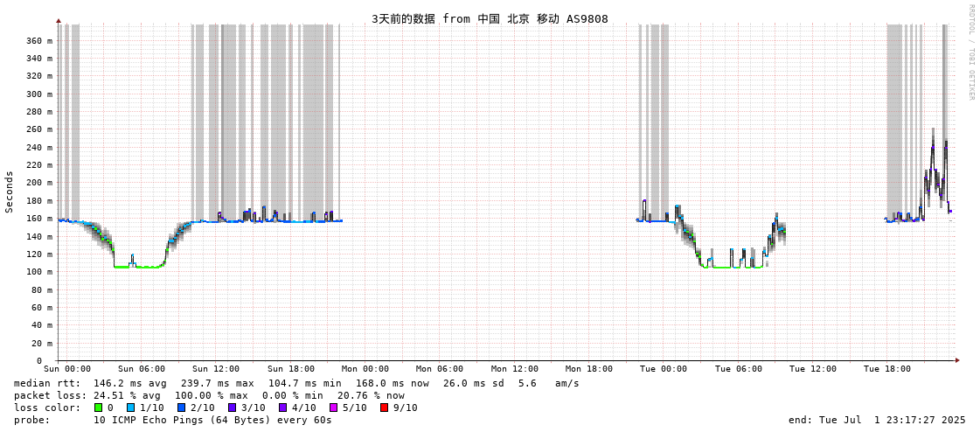The width and height of the screenshot is (980, 432).
Task: Click the '260 m' y-axis label
Action: (x=39, y=129)
